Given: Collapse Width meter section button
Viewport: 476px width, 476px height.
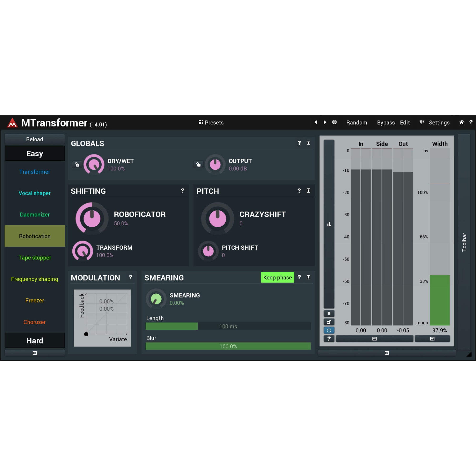Looking at the screenshot, I should point(432,339).
